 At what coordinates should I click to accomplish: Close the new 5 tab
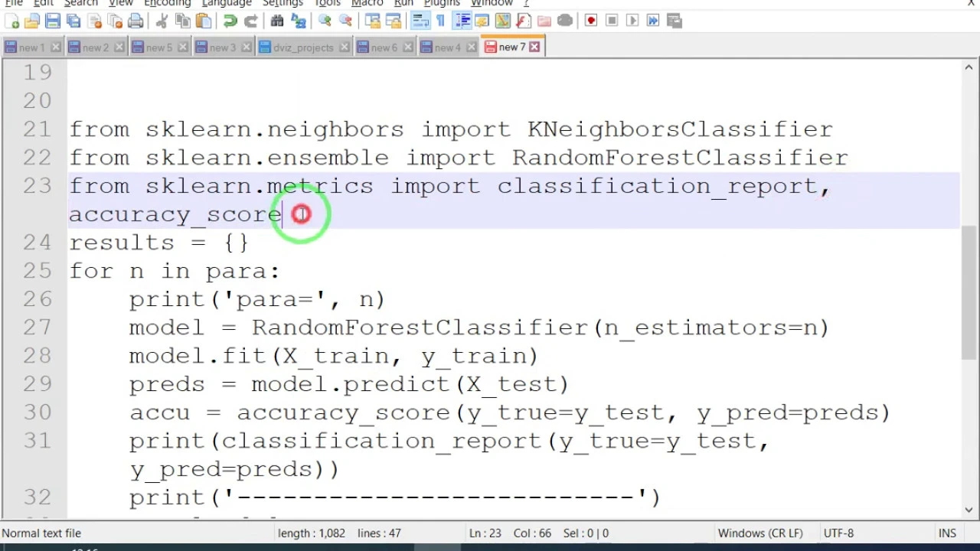point(183,47)
